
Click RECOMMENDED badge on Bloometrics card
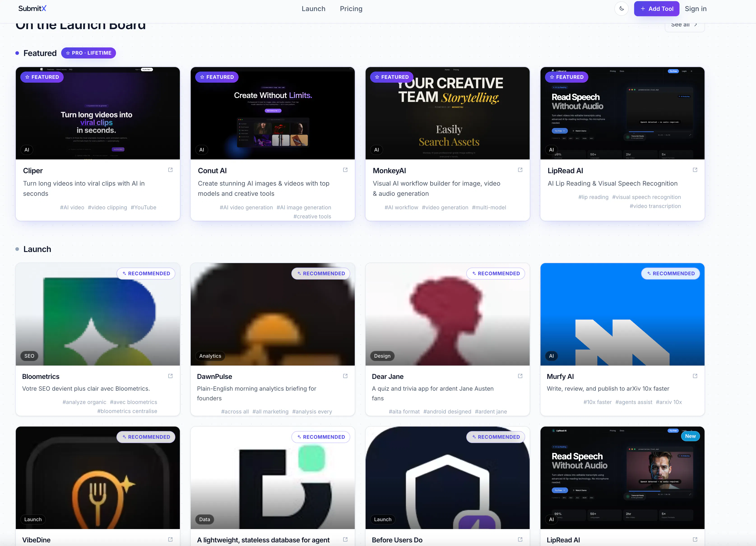[146, 273]
